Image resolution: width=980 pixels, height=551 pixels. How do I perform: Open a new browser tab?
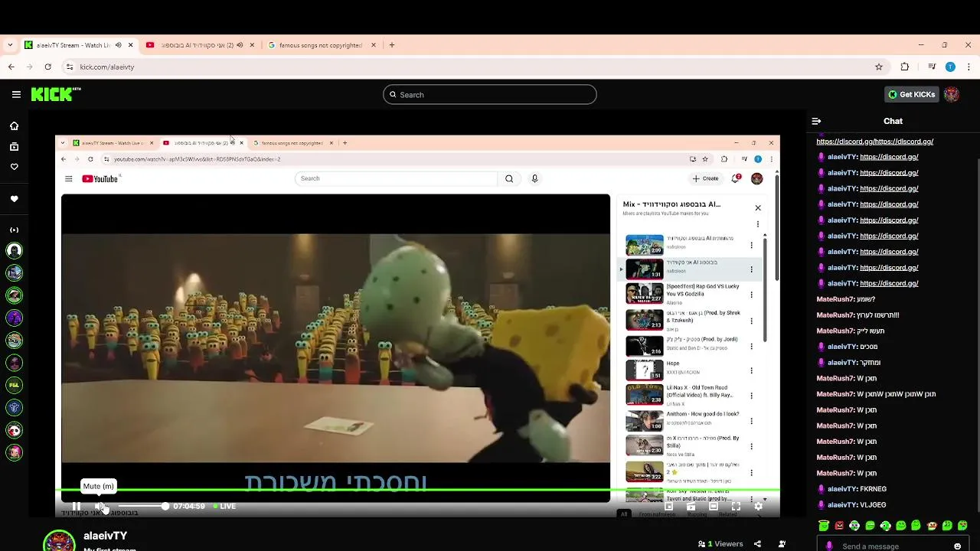pyautogui.click(x=392, y=45)
